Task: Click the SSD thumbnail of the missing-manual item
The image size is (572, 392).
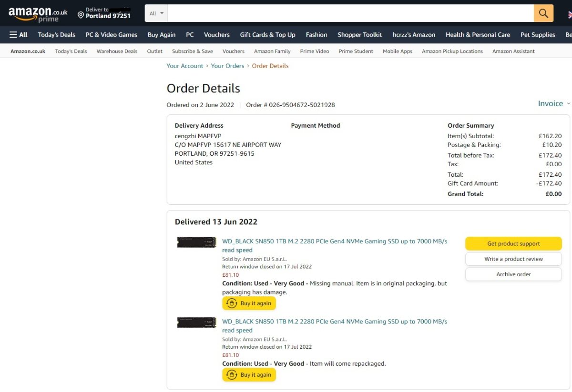Action: (x=196, y=242)
